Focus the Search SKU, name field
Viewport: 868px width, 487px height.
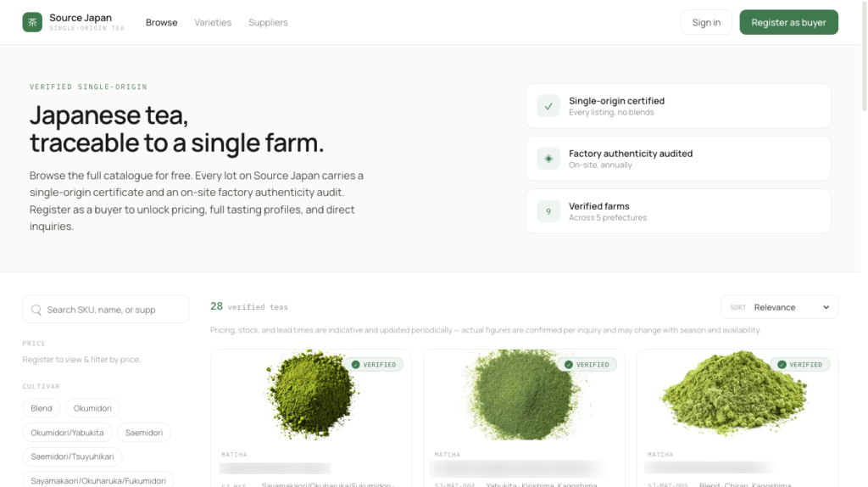click(106, 309)
